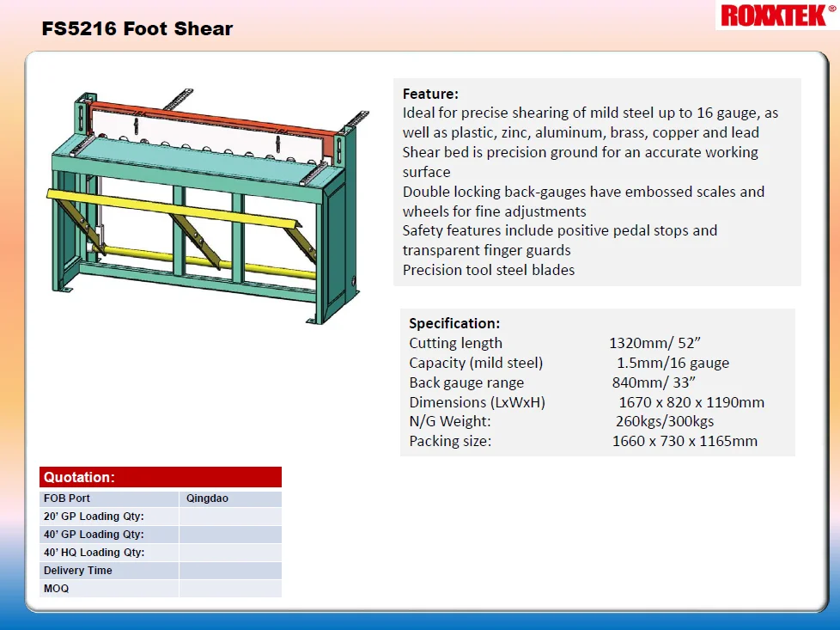Select the Specification: heading
The width and height of the screenshot is (840, 630).
pyautogui.click(x=454, y=323)
